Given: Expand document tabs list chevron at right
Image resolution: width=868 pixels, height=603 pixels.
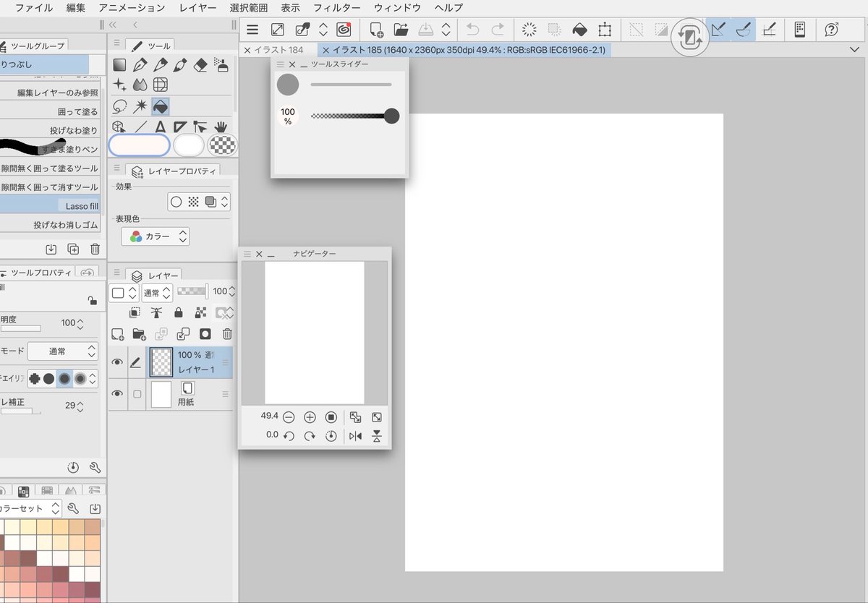Looking at the screenshot, I should (856, 50).
